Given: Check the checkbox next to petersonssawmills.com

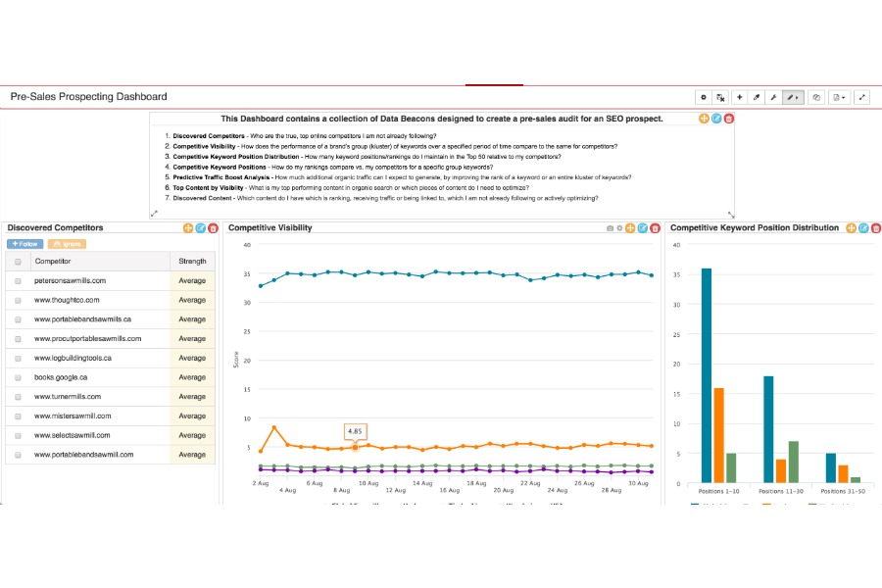Looking at the screenshot, I should coord(17,280).
